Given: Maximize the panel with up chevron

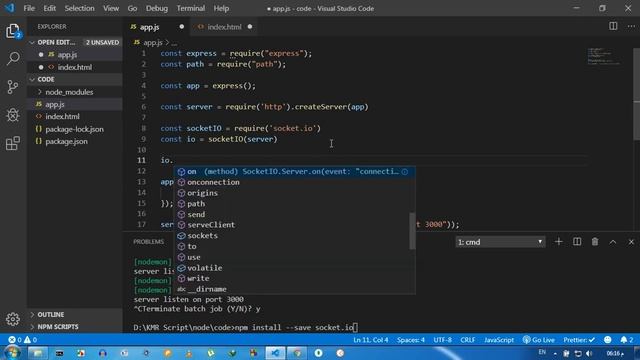Looking at the screenshot, I should [613, 242].
